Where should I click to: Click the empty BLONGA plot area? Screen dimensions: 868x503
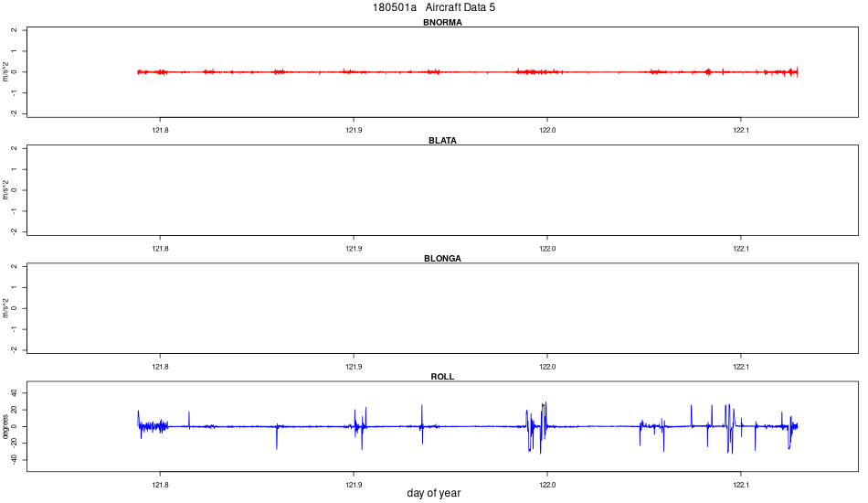[x=442, y=308]
